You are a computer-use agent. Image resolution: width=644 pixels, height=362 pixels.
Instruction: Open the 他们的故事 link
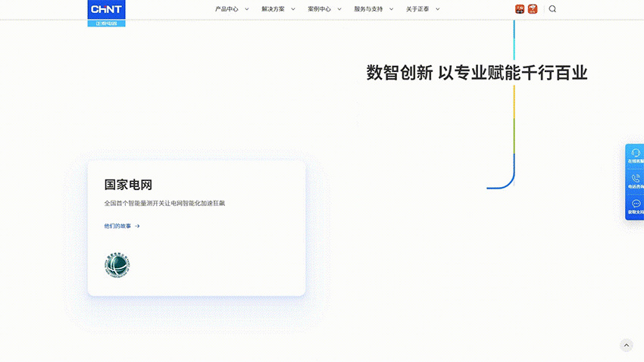pos(117,226)
